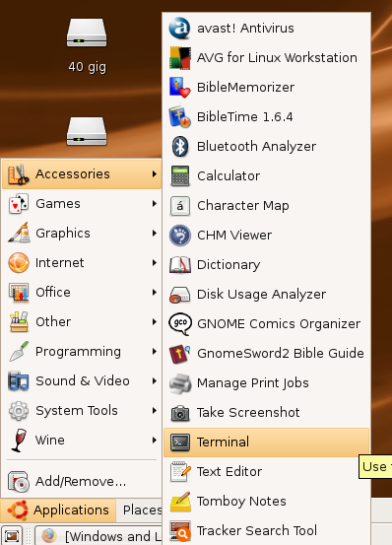The image size is (392, 545).
Task: Click the Games playing cards icon
Action: [19, 204]
